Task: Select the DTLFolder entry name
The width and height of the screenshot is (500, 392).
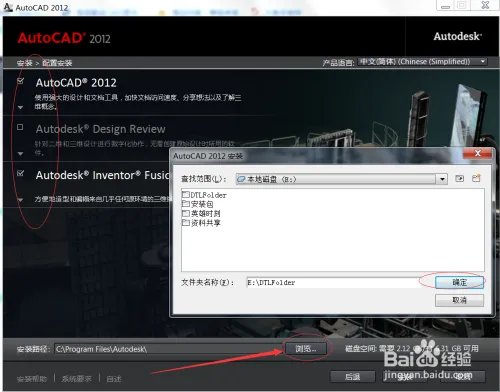Action: tap(209, 195)
